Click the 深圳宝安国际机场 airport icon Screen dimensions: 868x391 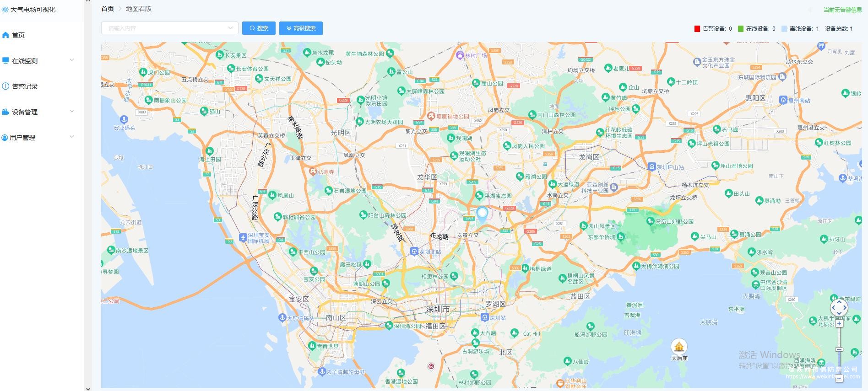tap(243, 237)
